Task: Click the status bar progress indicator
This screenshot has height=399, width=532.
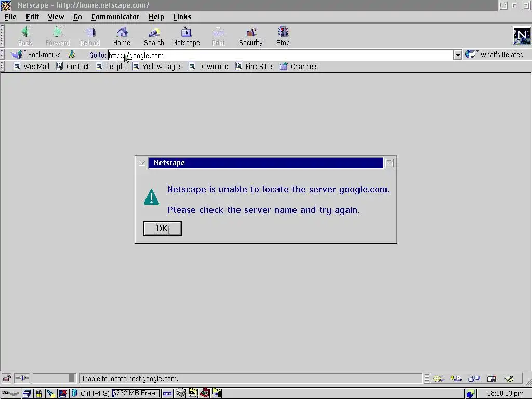Action: coord(54,378)
